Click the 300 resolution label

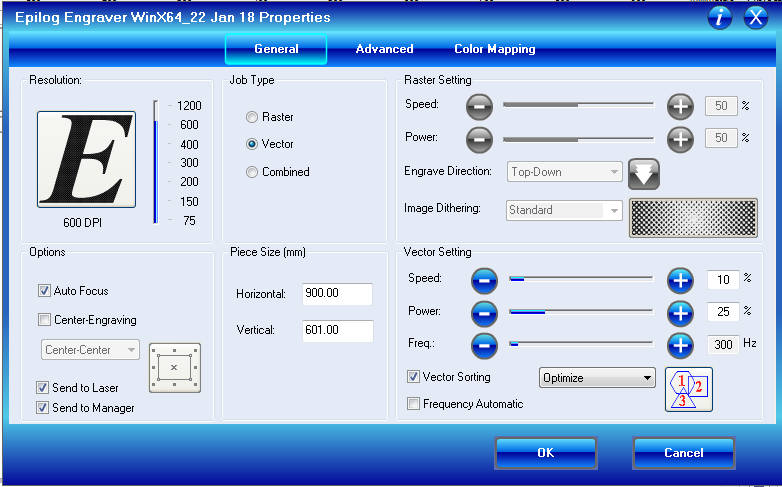click(x=189, y=163)
